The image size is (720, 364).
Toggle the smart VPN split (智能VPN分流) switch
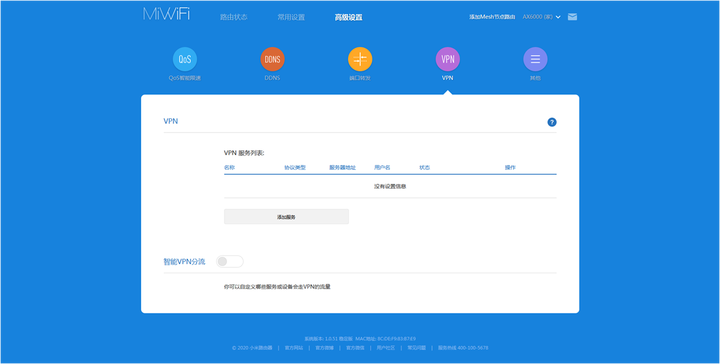pos(230,262)
